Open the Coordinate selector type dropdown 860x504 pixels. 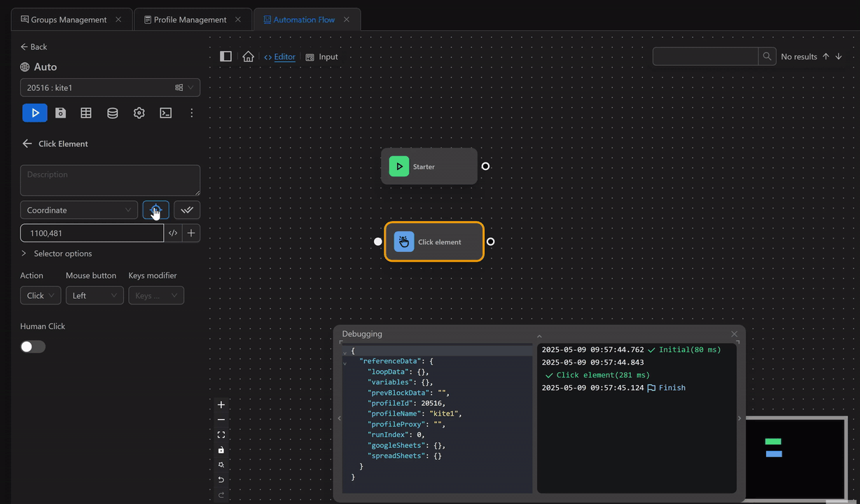pos(79,210)
